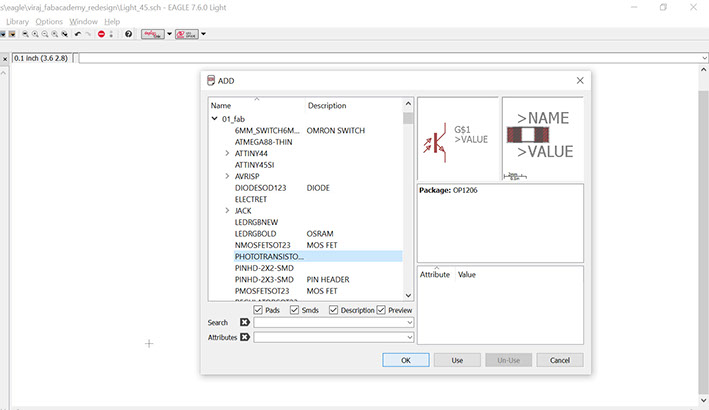Screen dimensions: 709x410
Task: Undo the last action with the arrow icon
Action: coord(78,34)
